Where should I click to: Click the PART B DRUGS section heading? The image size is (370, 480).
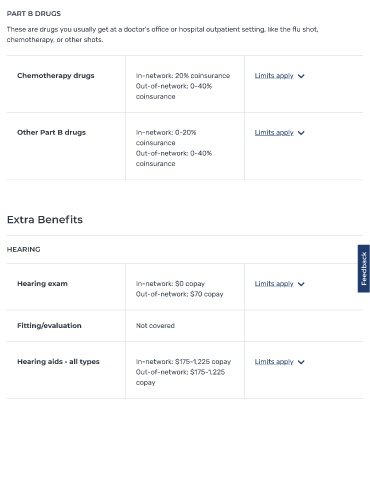click(34, 14)
